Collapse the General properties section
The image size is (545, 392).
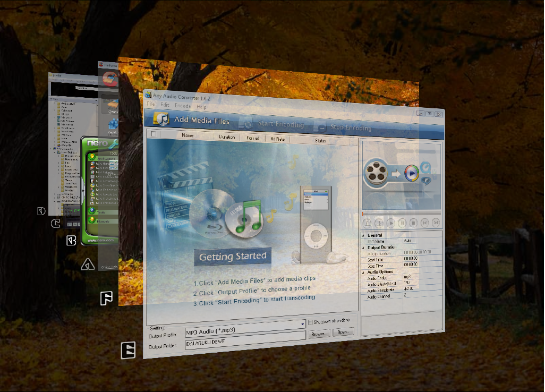(x=363, y=234)
